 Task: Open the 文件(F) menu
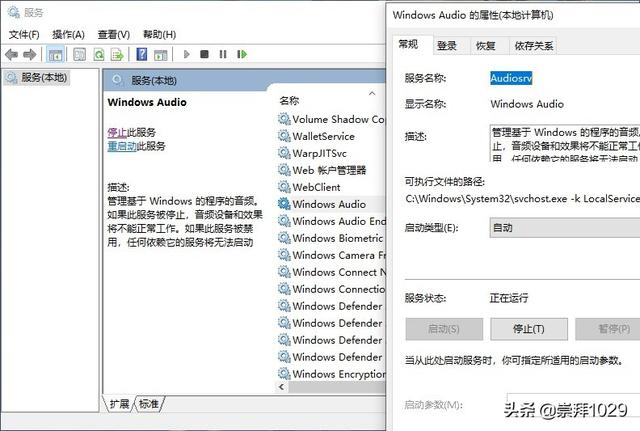24,35
